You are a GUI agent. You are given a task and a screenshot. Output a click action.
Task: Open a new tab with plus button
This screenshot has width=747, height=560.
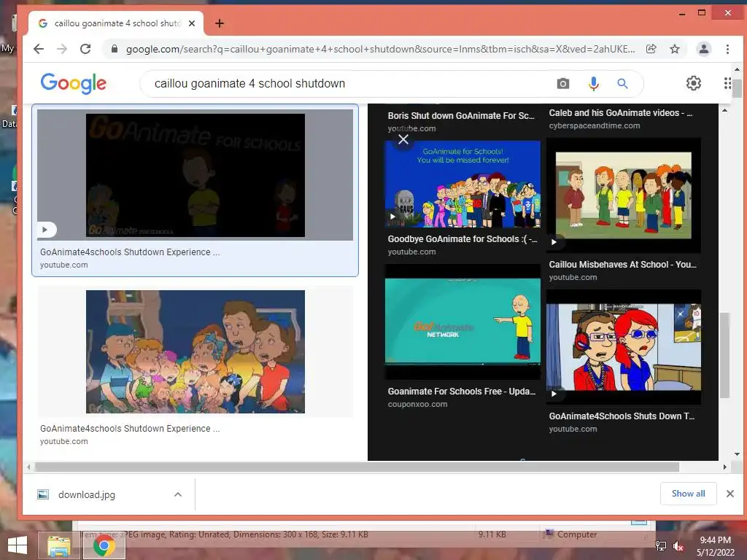219,23
